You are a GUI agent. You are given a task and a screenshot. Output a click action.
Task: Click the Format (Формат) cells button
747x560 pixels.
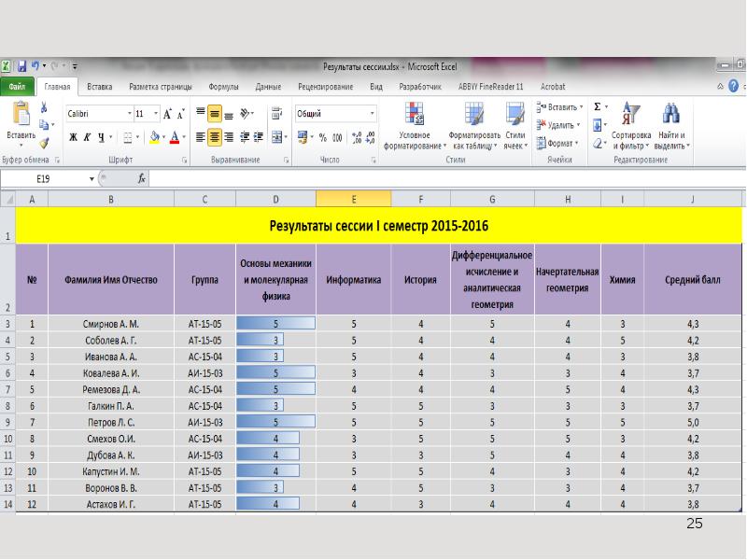[x=560, y=143]
